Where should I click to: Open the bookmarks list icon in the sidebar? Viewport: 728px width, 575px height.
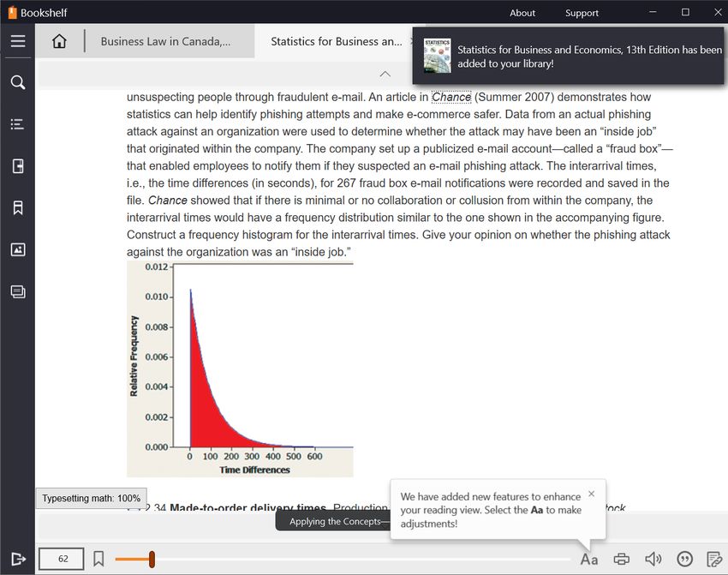18,207
